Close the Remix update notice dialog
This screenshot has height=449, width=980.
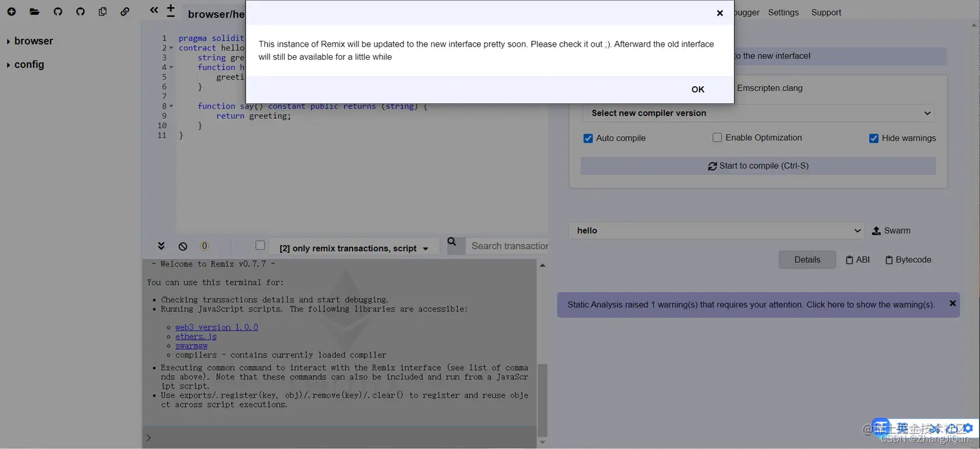[719, 13]
